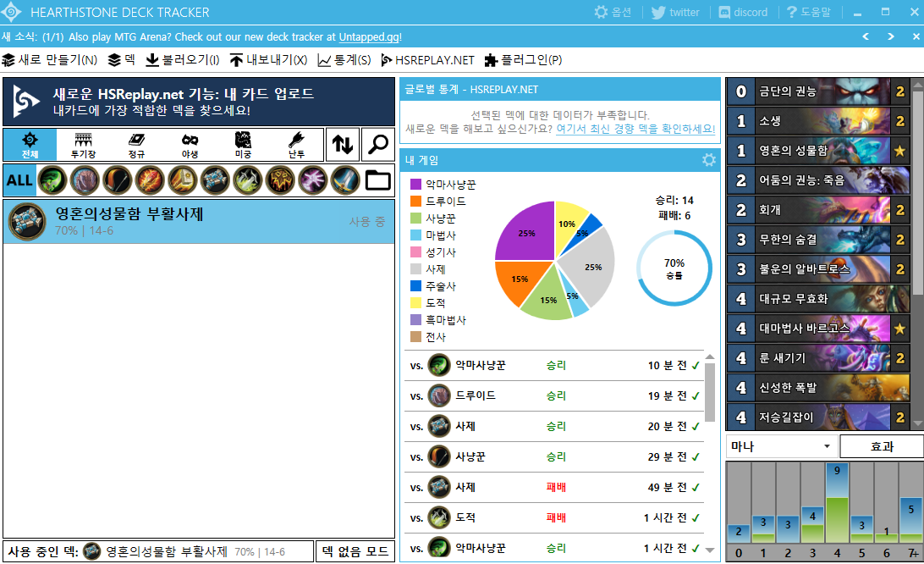Filter decks by Druid class icon

(85, 180)
